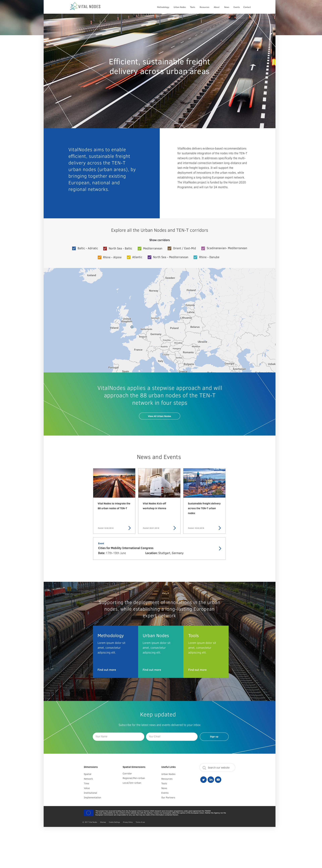
Task: Click Implementation link in footer
Action: coord(92,798)
